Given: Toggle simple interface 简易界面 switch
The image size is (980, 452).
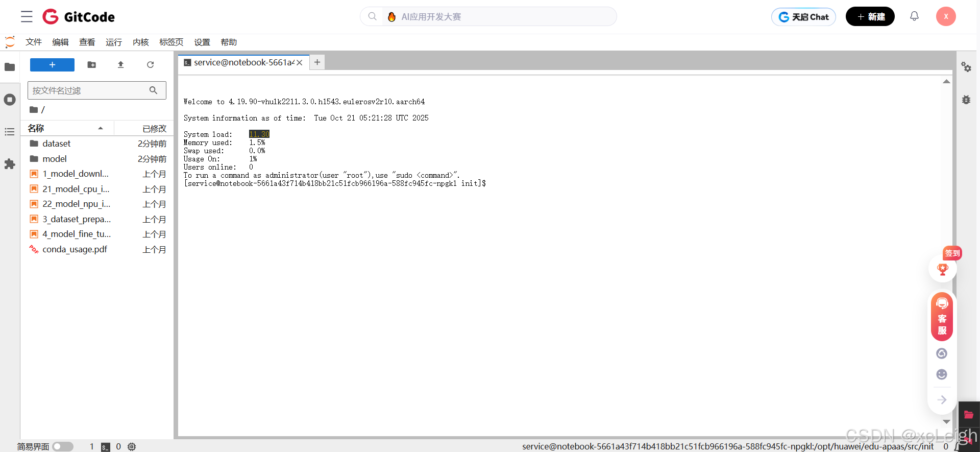Looking at the screenshot, I should (x=63, y=446).
